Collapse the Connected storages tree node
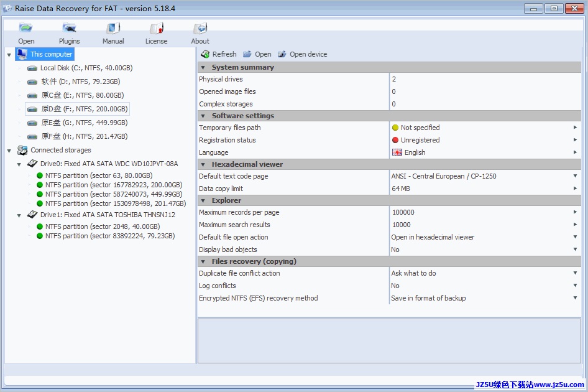Screen dimensions: 588x392 9,151
